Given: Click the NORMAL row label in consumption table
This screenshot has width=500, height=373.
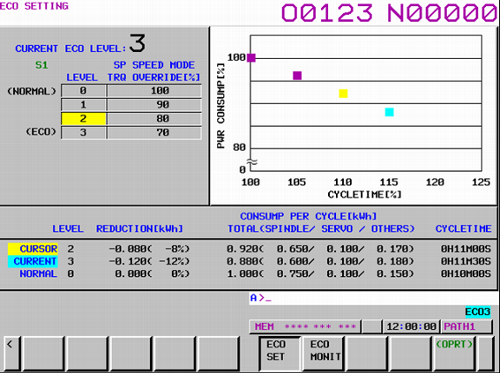Looking at the screenshot, I should pyautogui.click(x=38, y=274).
